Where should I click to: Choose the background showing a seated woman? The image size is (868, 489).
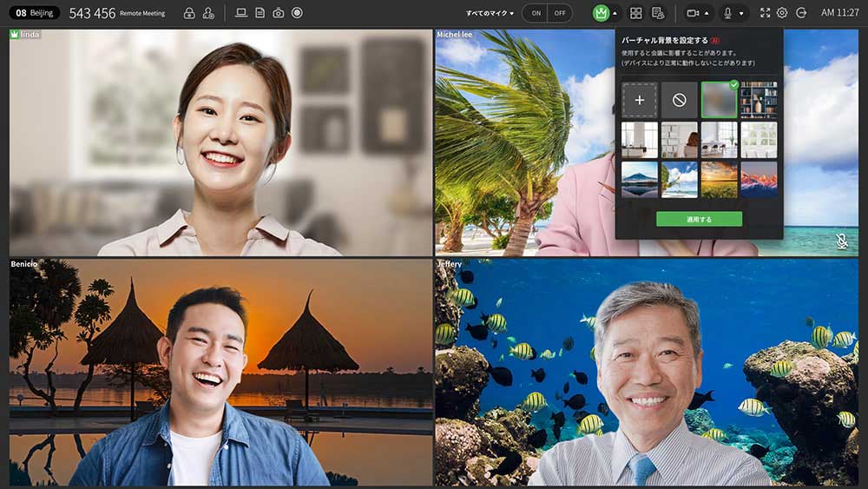coord(680,140)
